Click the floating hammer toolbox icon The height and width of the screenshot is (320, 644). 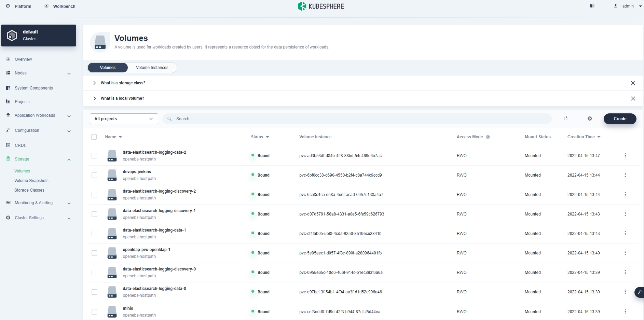639,292
